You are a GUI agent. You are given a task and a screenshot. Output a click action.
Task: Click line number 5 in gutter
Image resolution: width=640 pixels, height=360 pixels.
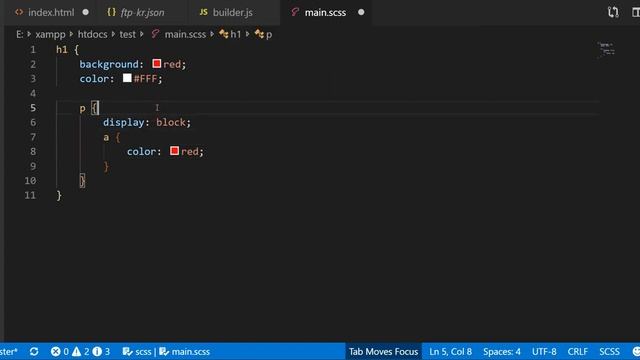tap(33, 108)
